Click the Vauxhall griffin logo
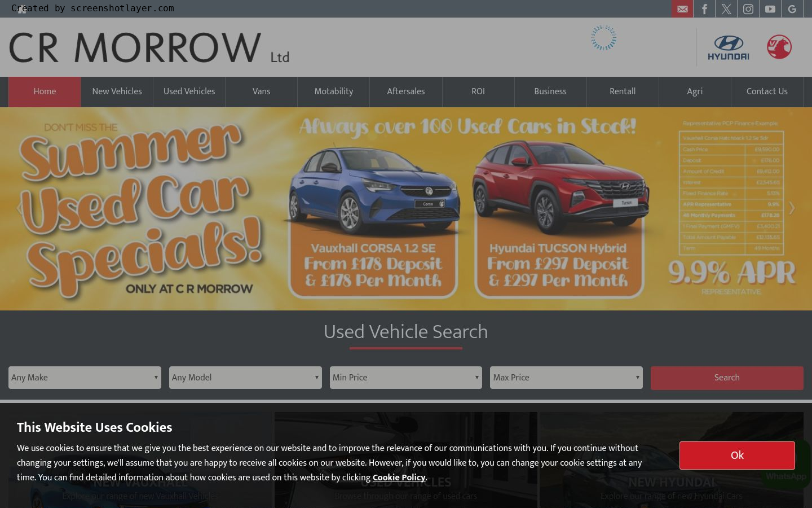Viewport: 812px width, 508px height. tap(779, 47)
